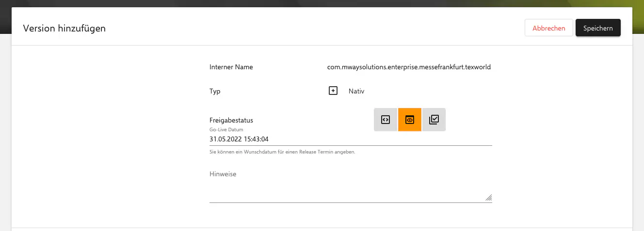
Task: Click the Go-Live Datum date field
Action: coord(351,139)
